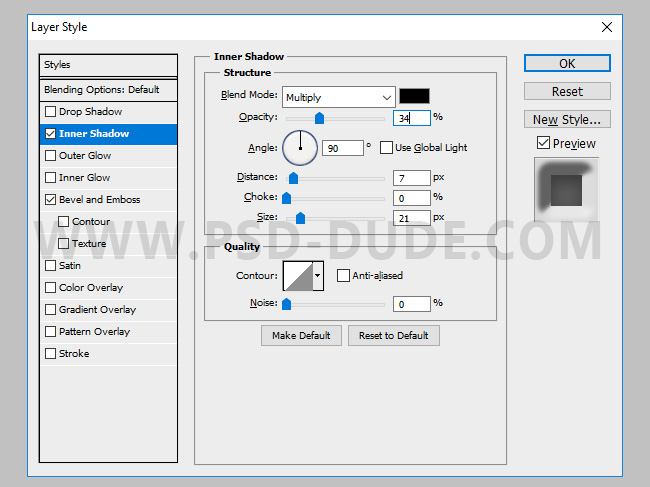Select the Gradient Overlay style row
The height and width of the screenshot is (487, 650).
click(108, 309)
